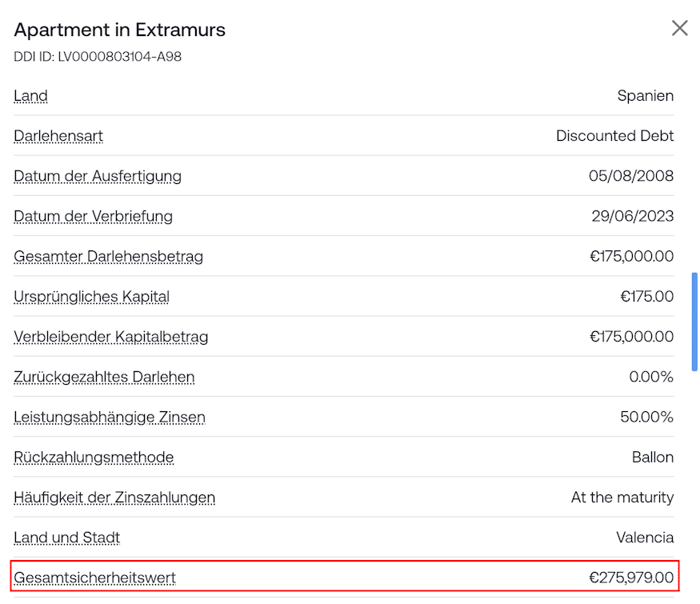Viewport: 700px width, 604px height.
Task: Select the Leistungsabhängige Zinsen label
Action: pyautogui.click(x=110, y=417)
